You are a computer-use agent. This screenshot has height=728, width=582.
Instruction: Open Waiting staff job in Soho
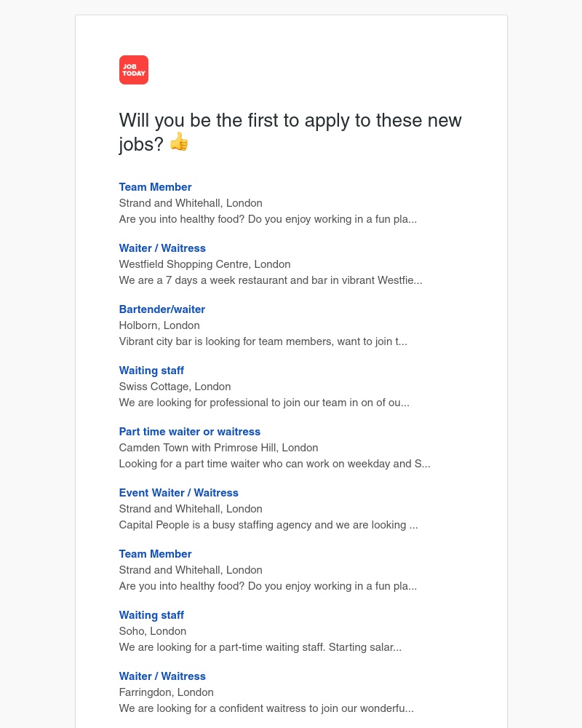pyautogui.click(x=151, y=616)
